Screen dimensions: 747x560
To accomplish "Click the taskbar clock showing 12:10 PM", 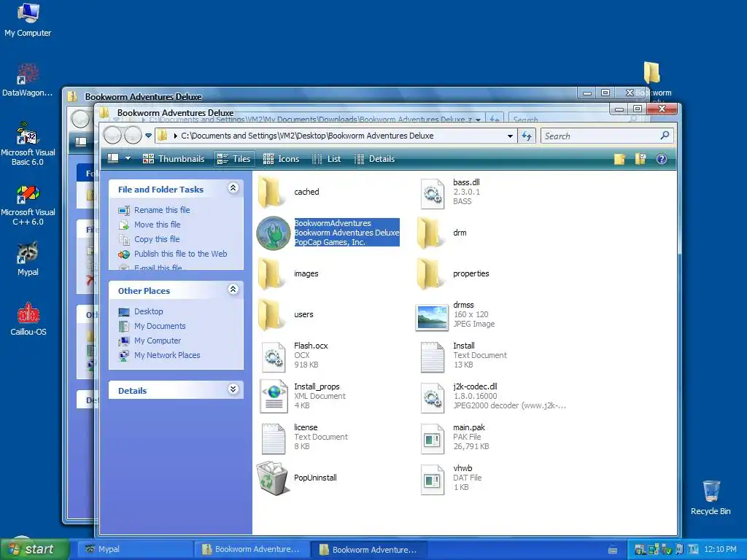I will 720,549.
